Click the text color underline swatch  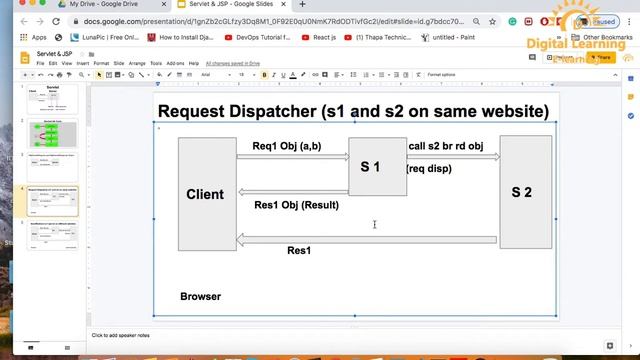coord(293,75)
